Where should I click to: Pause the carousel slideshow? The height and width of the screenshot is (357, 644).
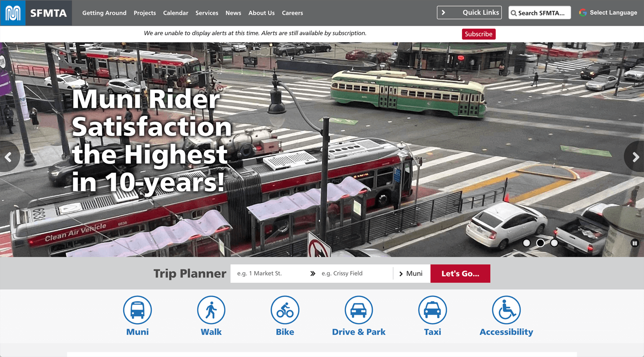(635, 243)
